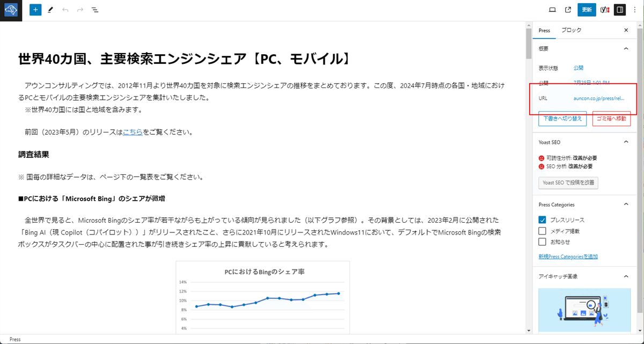Click the ※世界40カ国には国と地域を含みます line

83,110
